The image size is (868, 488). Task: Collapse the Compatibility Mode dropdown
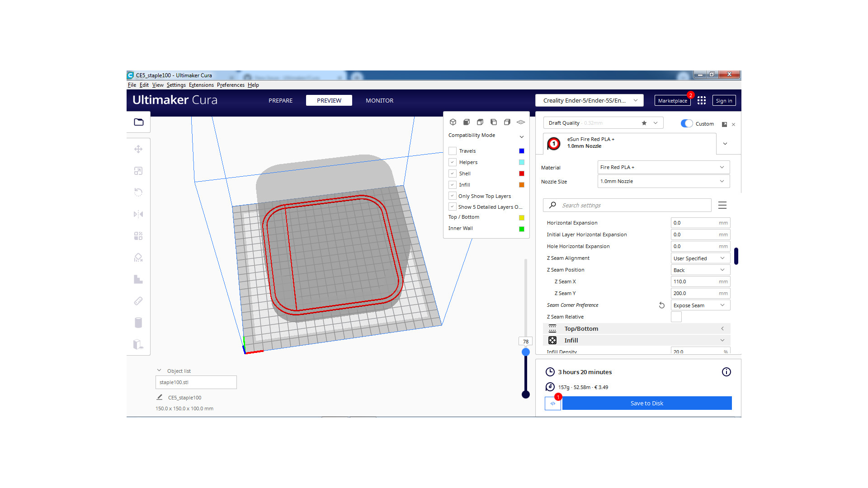tap(522, 136)
